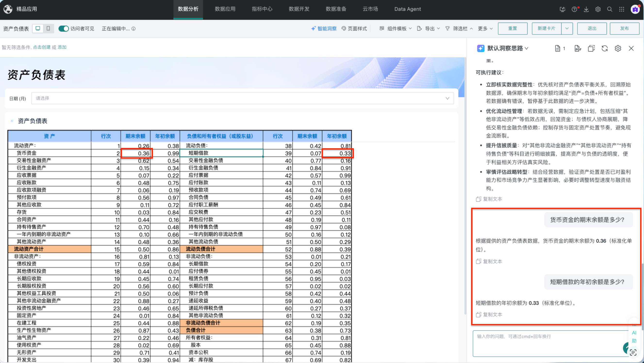Screen dimensions: 644x363
Task: Click the 负债合计 row label
Action: coord(196,330)
